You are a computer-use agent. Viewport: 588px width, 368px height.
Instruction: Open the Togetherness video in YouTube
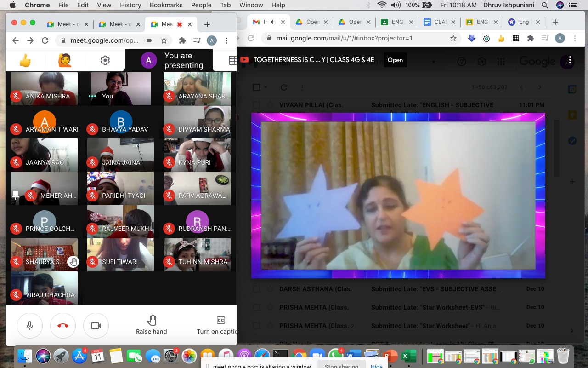point(395,60)
